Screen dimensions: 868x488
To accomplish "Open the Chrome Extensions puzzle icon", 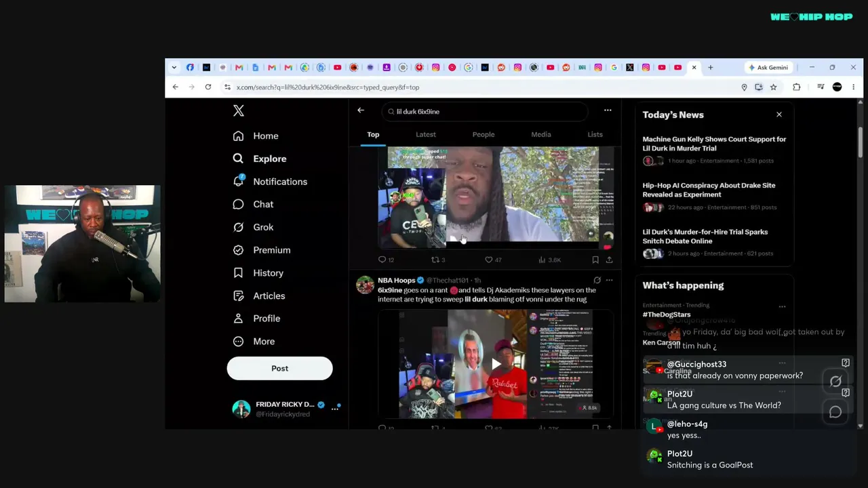I will pyautogui.click(x=797, y=87).
